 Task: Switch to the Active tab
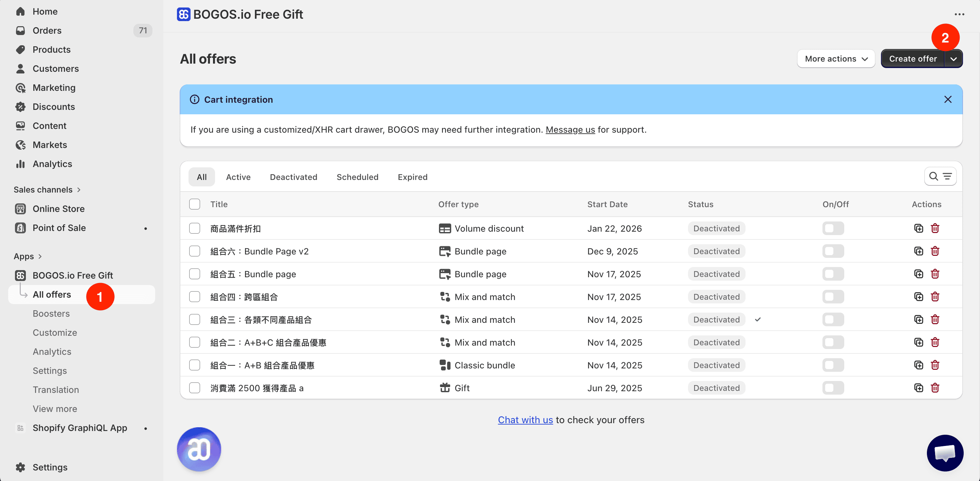click(x=238, y=177)
